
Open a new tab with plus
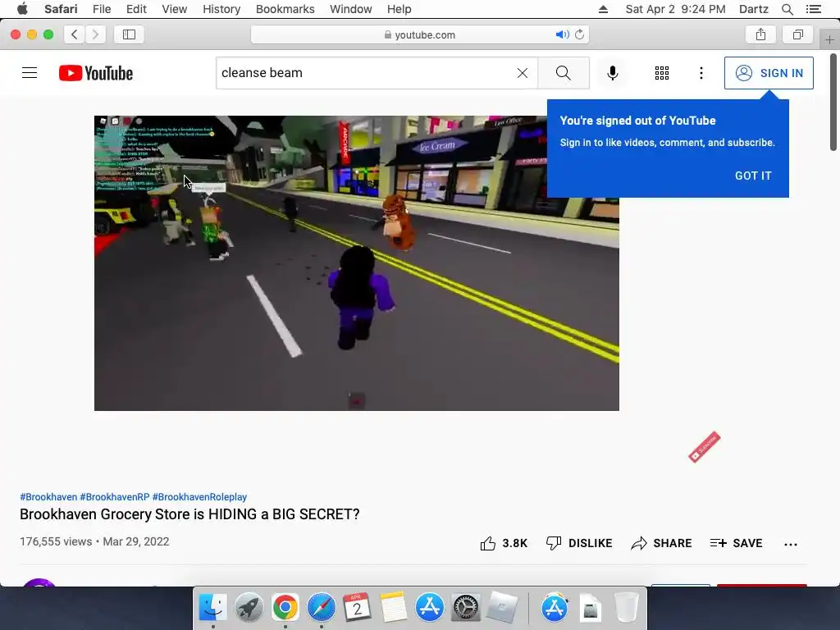(x=829, y=39)
